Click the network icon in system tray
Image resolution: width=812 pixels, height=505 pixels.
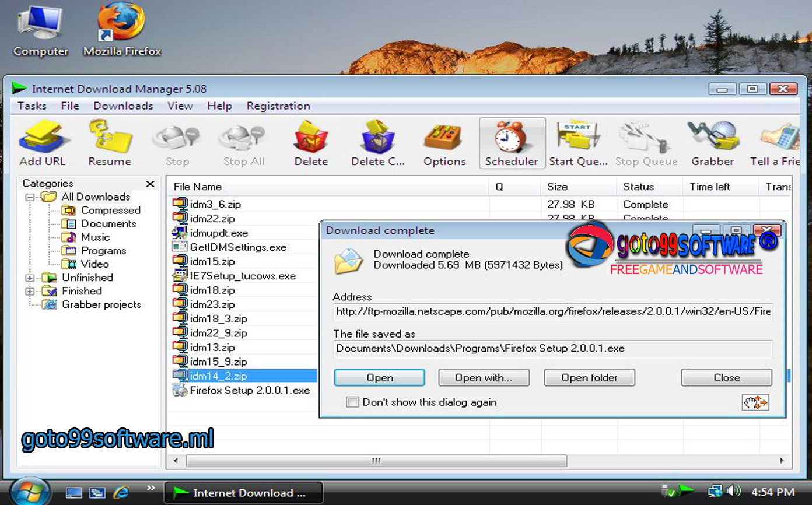point(715,491)
